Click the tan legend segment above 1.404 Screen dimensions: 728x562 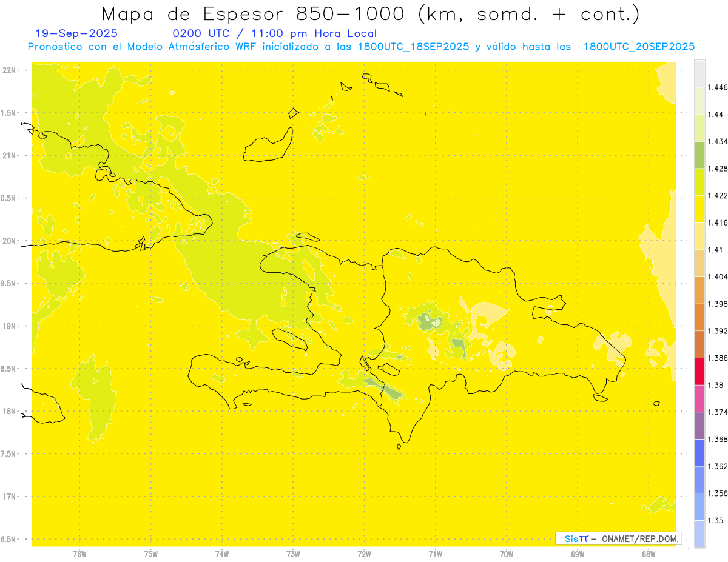click(x=699, y=263)
